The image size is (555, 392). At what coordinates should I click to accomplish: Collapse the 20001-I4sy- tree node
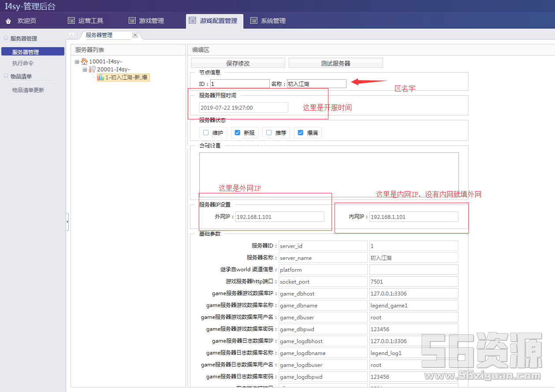click(x=85, y=70)
